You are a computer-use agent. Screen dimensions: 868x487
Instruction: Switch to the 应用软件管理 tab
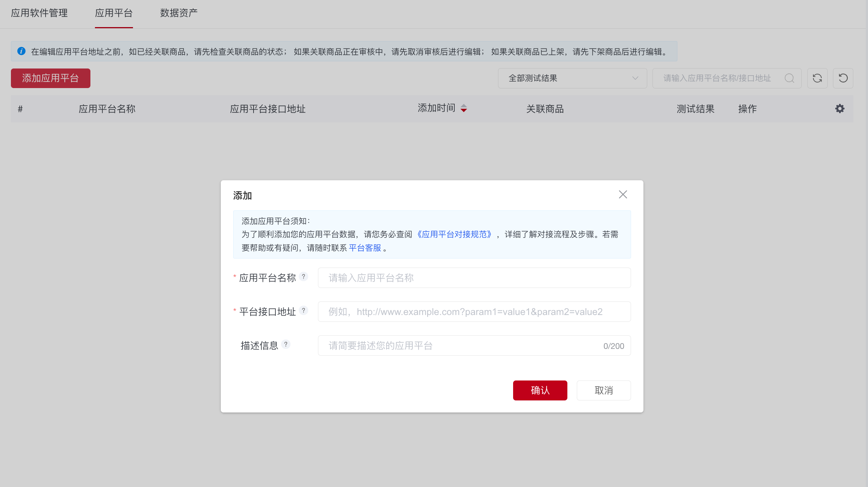[x=39, y=13]
